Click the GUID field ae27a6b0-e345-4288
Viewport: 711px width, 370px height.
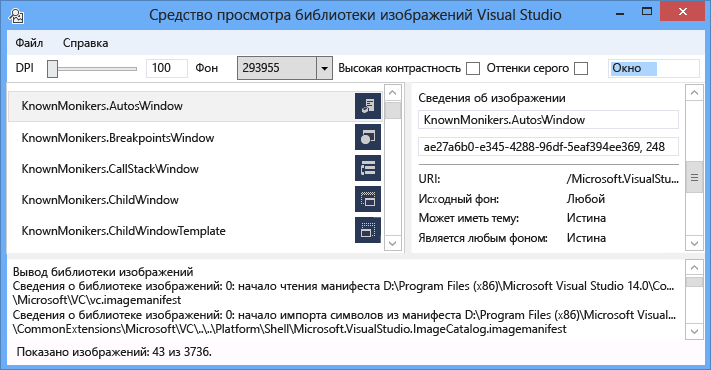(548, 147)
